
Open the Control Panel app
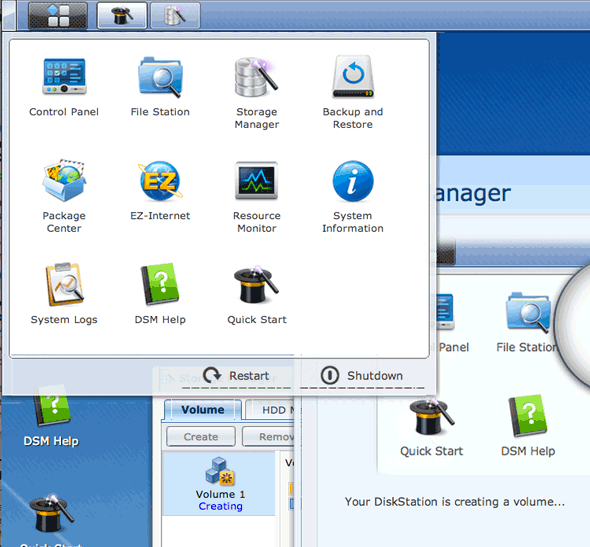click(64, 87)
